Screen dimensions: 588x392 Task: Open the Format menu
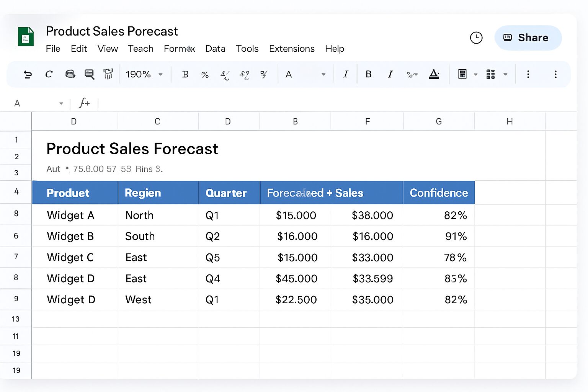pos(180,49)
